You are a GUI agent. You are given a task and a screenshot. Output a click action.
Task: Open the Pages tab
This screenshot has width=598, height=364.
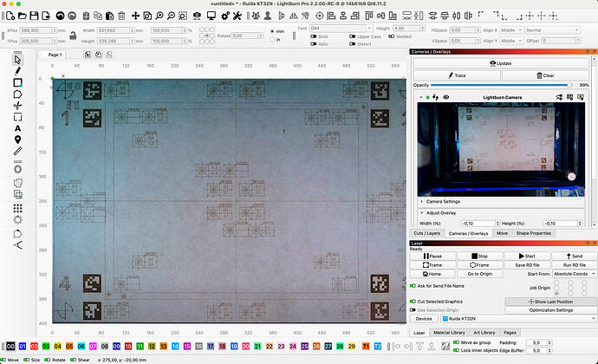510,333
